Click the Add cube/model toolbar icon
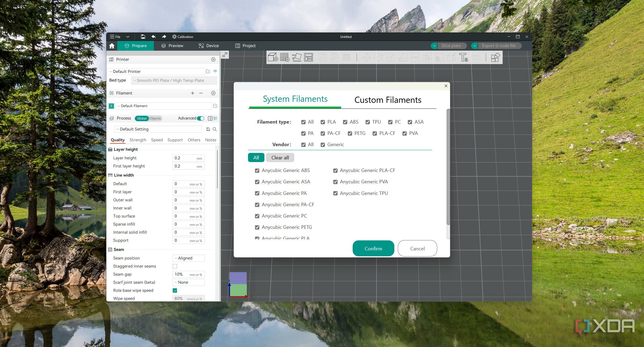This screenshot has height=347, width=644. (x=273, y=57)
